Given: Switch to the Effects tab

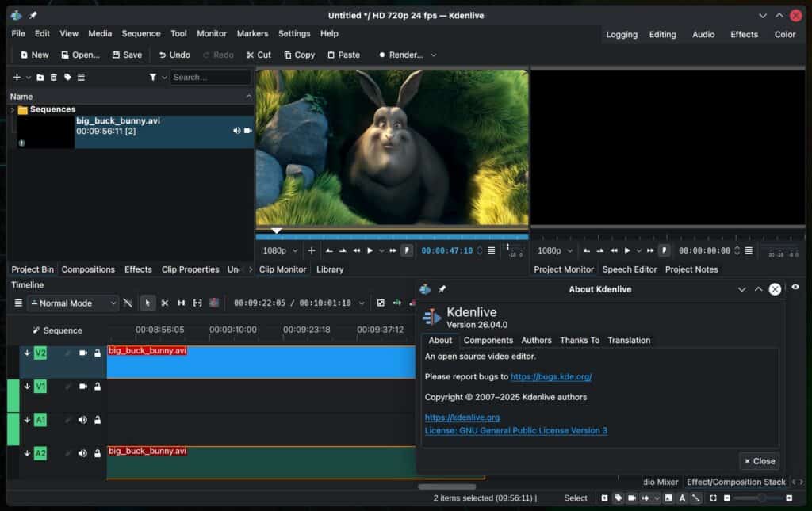Looking at the screenshot, I should [138, 269].
